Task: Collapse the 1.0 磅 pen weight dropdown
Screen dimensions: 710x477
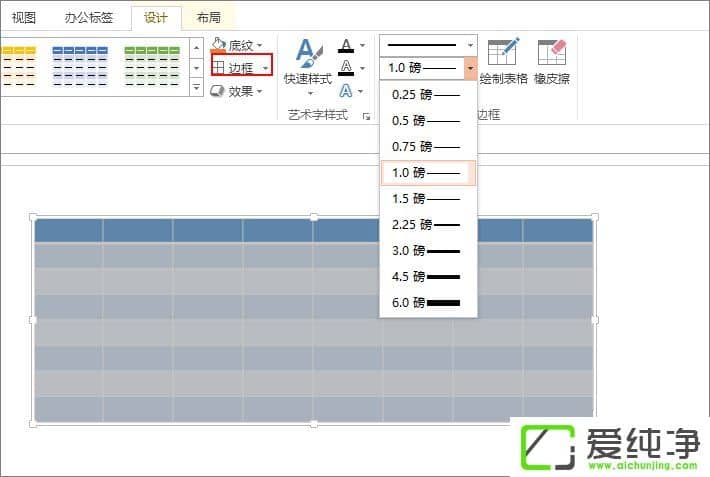Action: coord(470,68)
